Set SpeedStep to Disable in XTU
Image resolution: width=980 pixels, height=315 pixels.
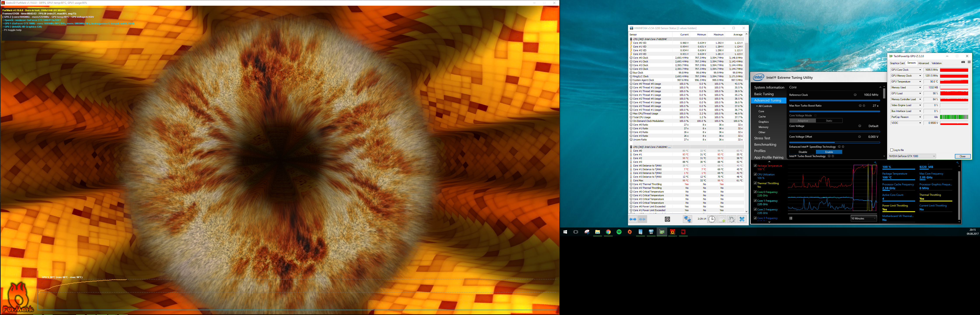(x=803, y=152)
